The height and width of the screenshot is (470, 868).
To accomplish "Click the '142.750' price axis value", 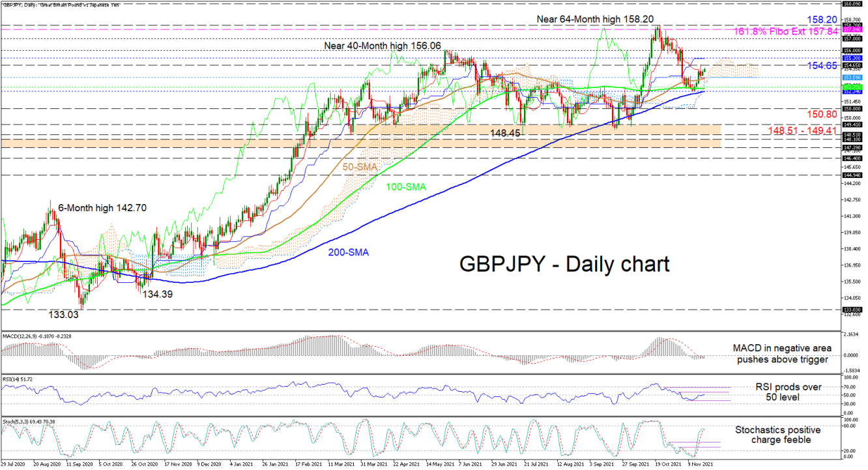I will coord(852,200).
